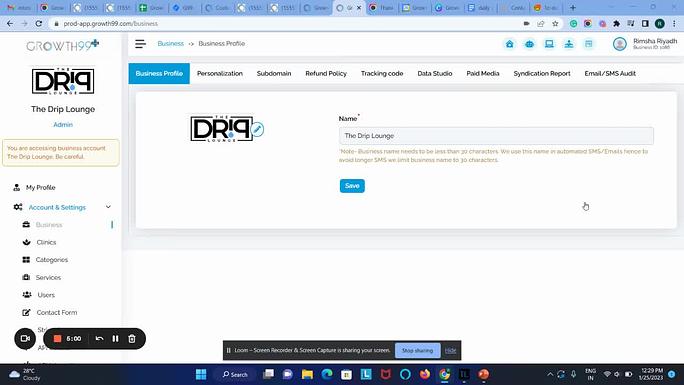
Task: Open the Email/SMS Audit tab
Action: (610, 73)
